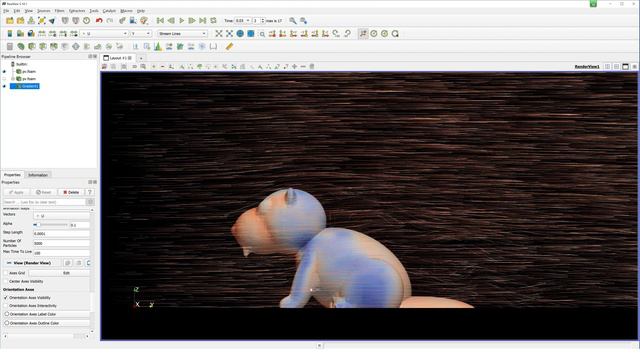Click the help question mark button
Image resolution: width=640 pixels, height=360 pixels.
tap(89, 192)
